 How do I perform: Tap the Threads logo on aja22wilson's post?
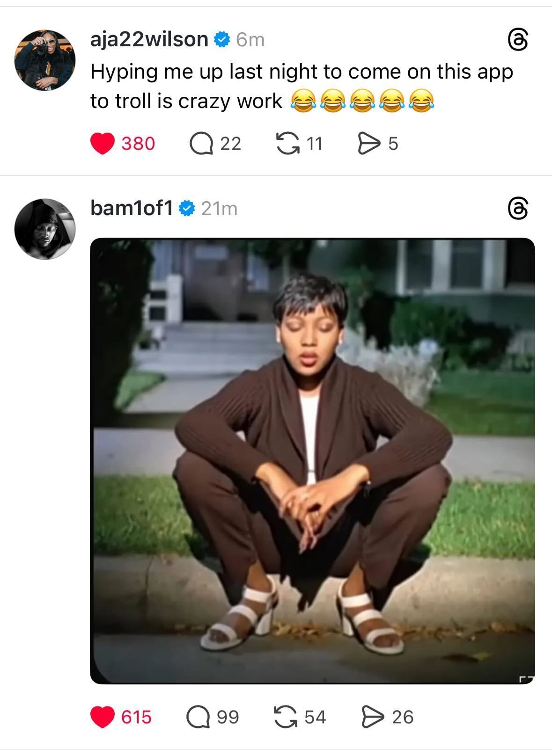pyautogui.click(x=518, y=40)
